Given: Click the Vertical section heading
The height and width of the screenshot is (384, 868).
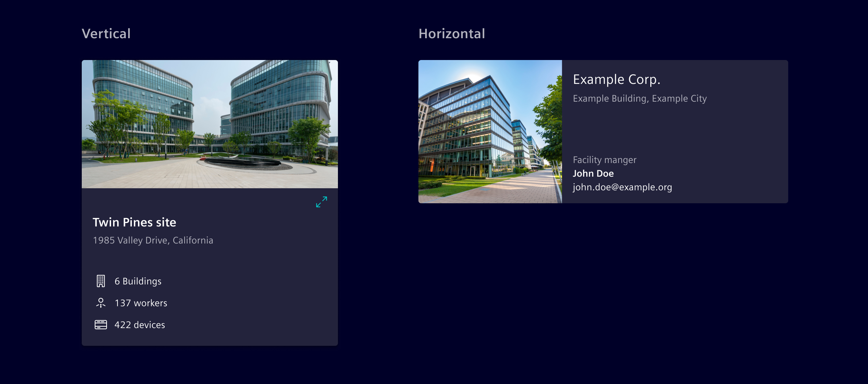Looking at the screenshot, I should (x=106, y=34).
